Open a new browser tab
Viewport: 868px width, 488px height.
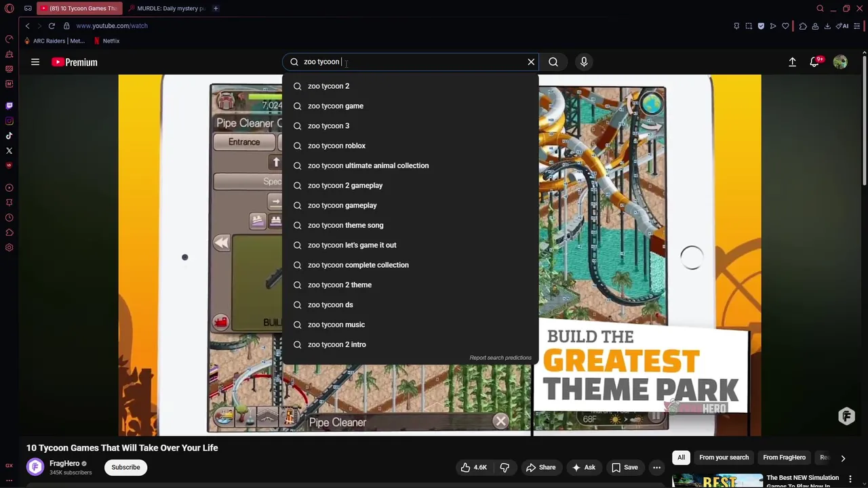(216, 9)
